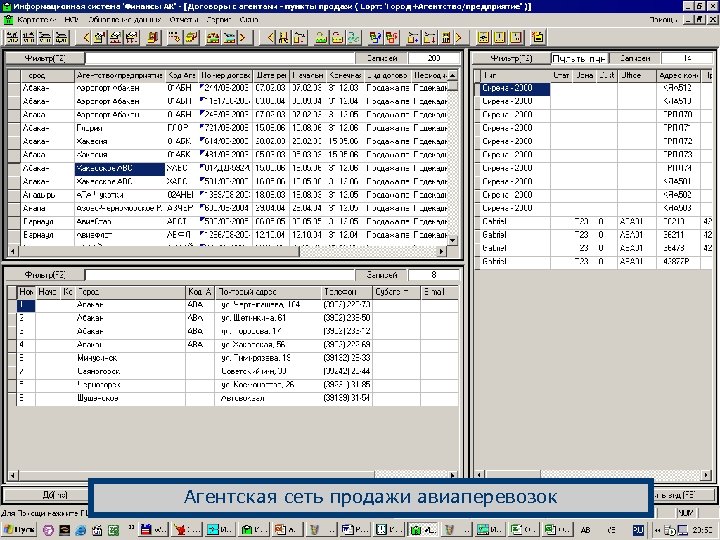720x540 pixels.
Task: Click the contracts filter text field
Action: click(x=220, y=58)
